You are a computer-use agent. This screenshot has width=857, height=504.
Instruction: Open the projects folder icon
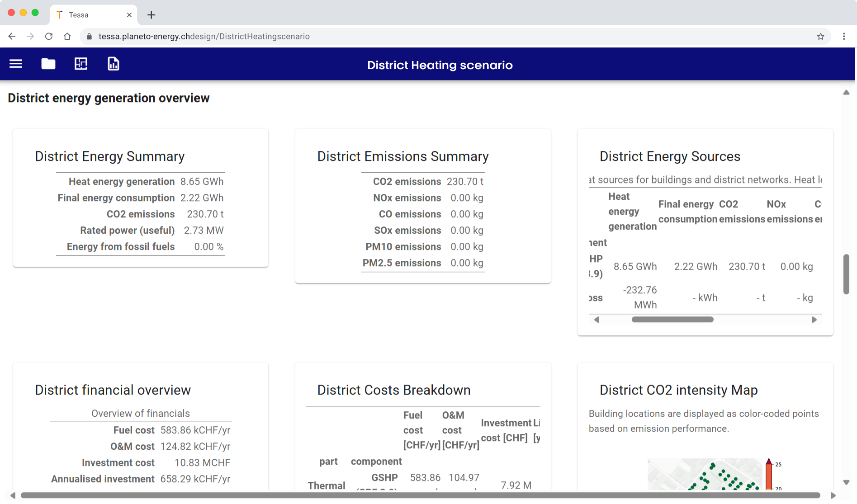pyautogui.click(x=48, y=64)
